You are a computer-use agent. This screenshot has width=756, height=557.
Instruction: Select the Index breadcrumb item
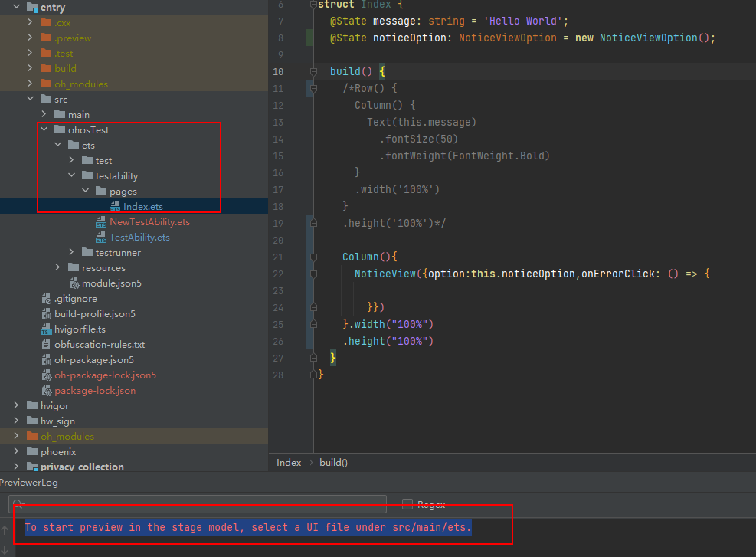(x=289, y=463)
